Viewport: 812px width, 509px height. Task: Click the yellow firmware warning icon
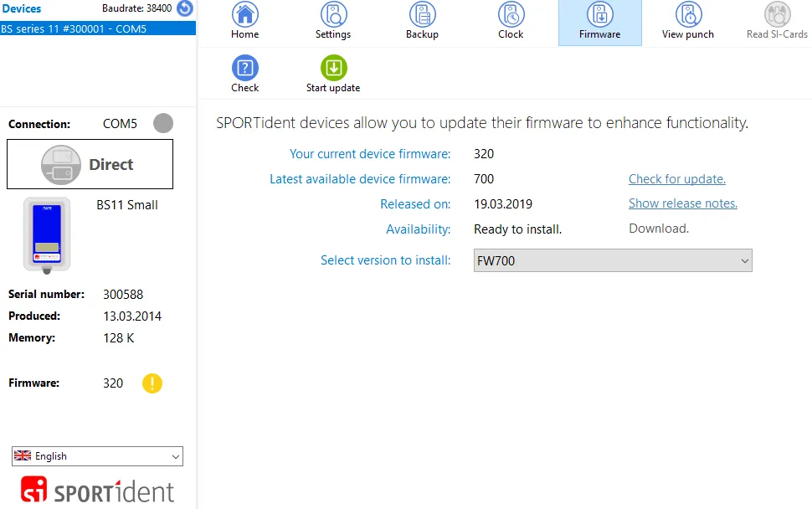[152, 383]
